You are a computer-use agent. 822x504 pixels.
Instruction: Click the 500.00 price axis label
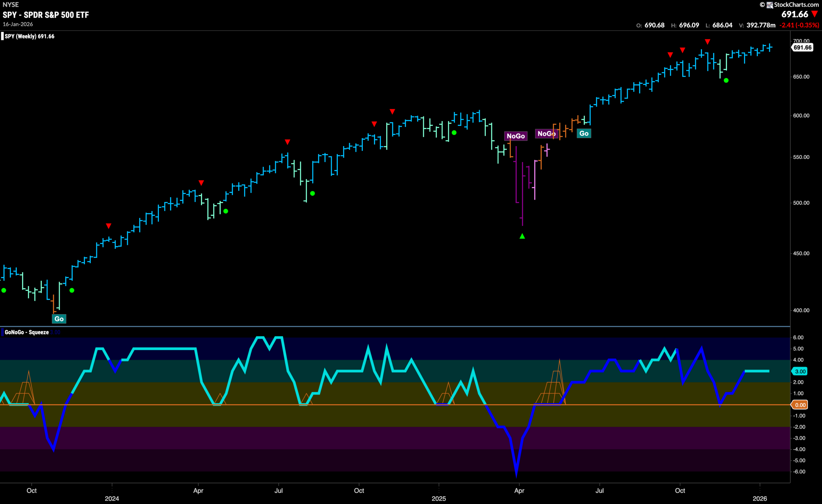pyautogui.click(x=801, y=203)
